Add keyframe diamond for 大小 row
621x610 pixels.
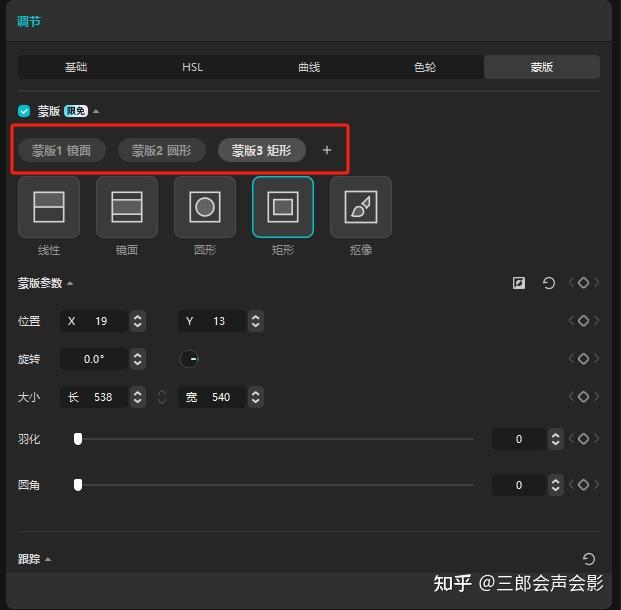tap(583, 396)
